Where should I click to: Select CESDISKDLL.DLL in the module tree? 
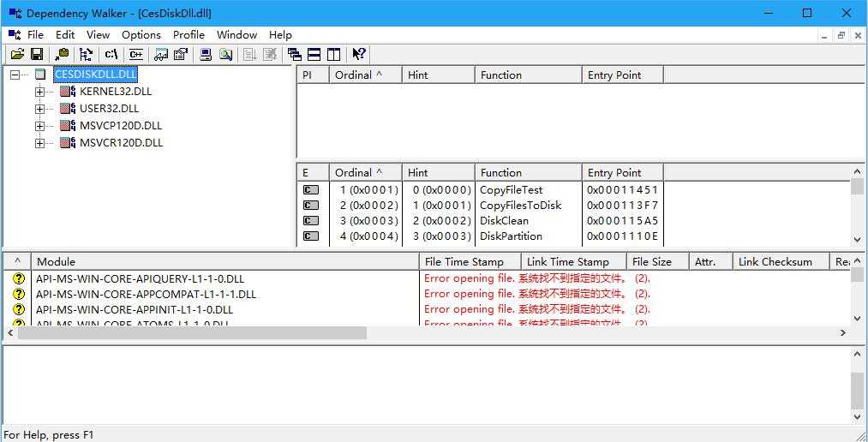[x=95, y=75]
